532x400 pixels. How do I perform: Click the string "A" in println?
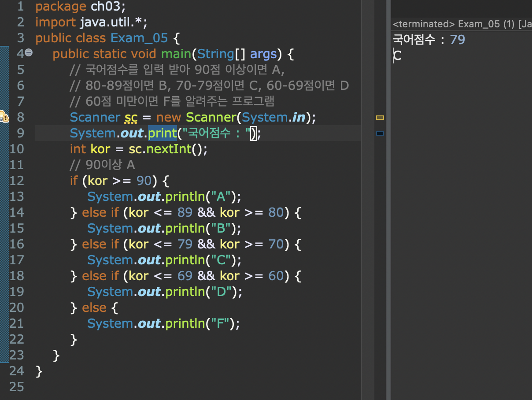point(220,196)
